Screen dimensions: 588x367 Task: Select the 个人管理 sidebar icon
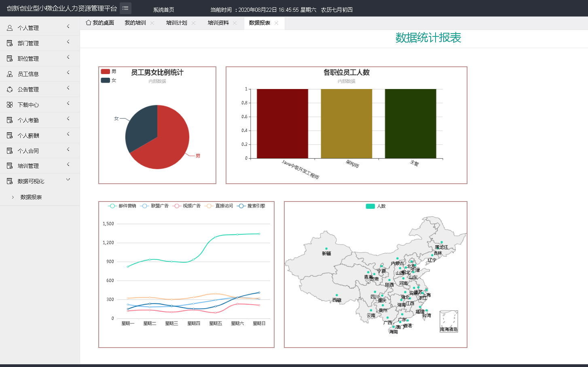pyautogui.click(x=9, y=28)
